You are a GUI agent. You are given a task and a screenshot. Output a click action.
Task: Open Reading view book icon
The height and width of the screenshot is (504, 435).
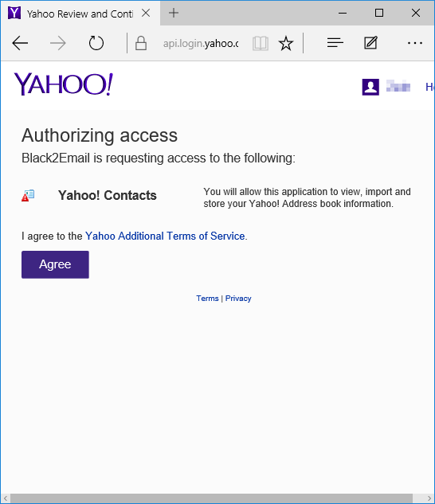(261, 43)
